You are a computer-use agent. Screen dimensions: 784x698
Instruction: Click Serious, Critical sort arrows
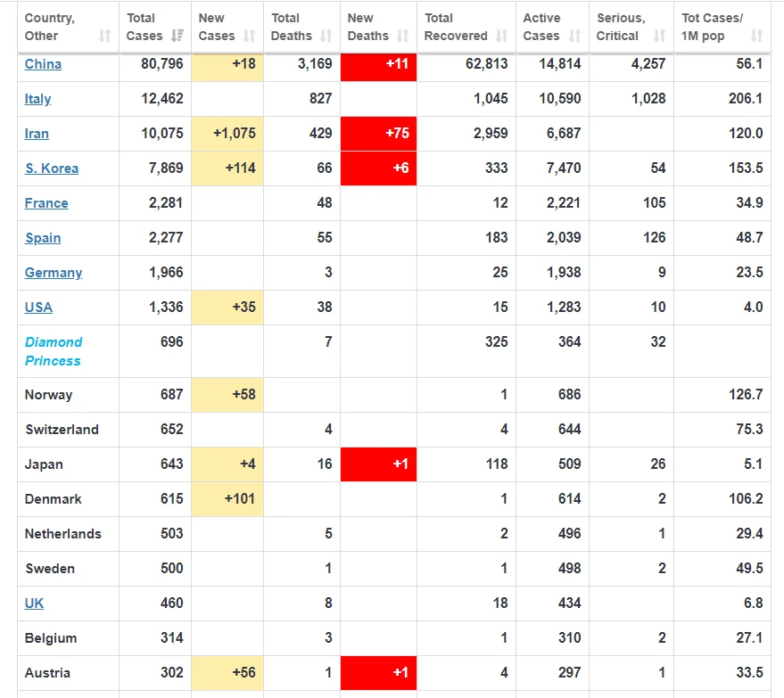click(x=659, y=36)
